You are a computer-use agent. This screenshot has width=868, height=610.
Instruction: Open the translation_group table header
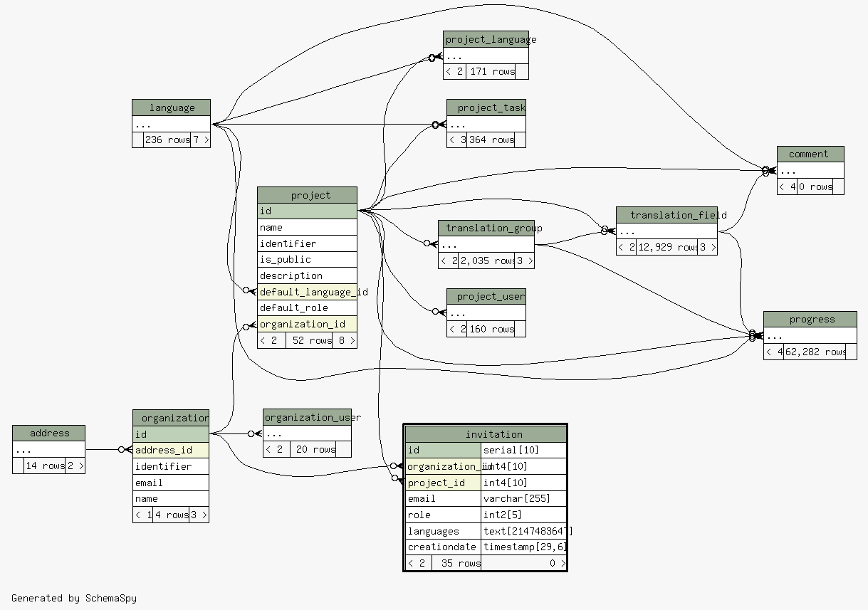(486, 228)
